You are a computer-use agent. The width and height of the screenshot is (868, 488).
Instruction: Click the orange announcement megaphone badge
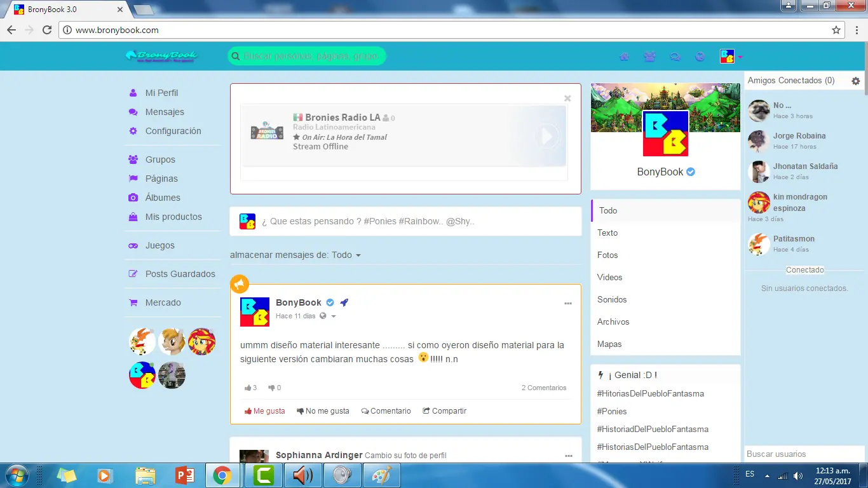coord(240,284)
